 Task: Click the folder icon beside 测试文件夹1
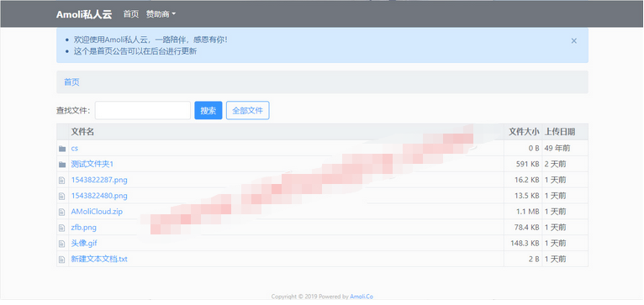click(62, 165)
